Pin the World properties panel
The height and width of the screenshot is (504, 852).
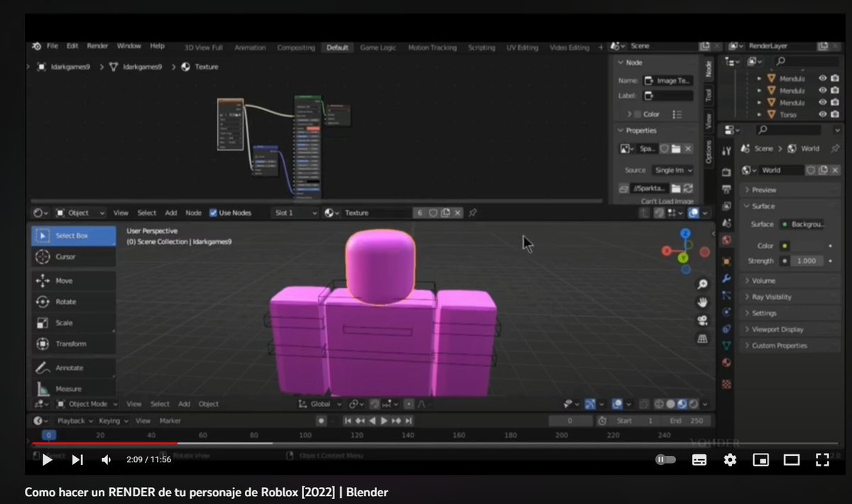pyautogui.click(x=835, y=148)
